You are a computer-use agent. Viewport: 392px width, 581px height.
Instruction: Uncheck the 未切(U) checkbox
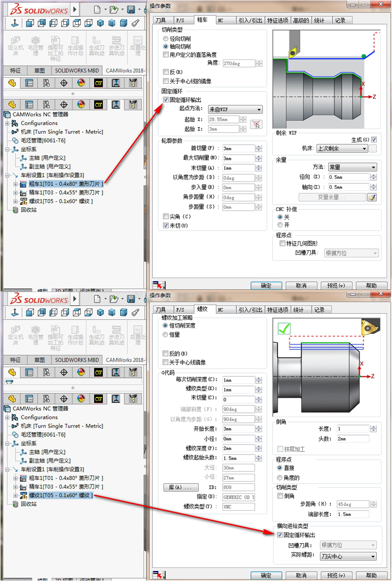[x=166, y=226]
